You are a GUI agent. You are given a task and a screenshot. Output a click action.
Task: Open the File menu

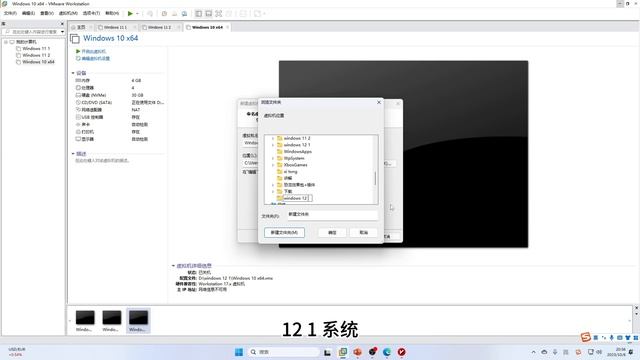pos(10,13)
